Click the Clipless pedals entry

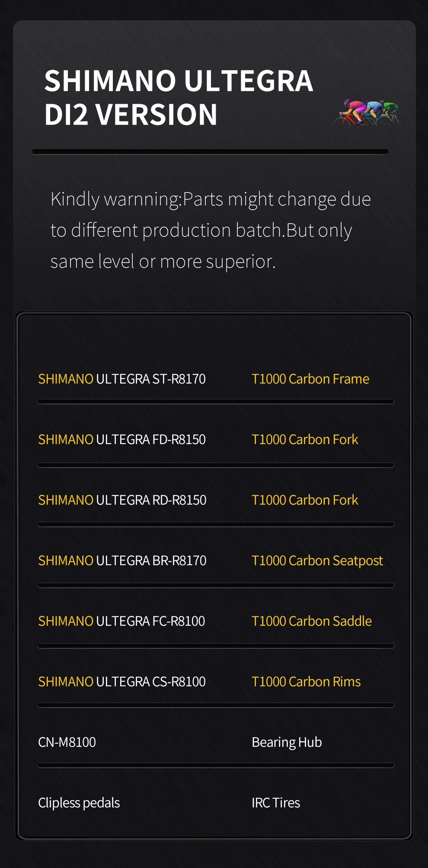pyautogui.click(x=79, y=803)
